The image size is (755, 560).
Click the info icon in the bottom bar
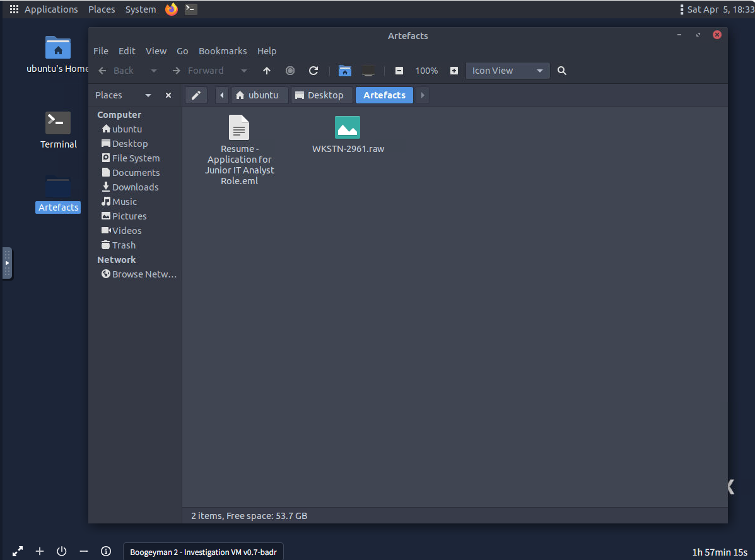click(x=106, y=551)
